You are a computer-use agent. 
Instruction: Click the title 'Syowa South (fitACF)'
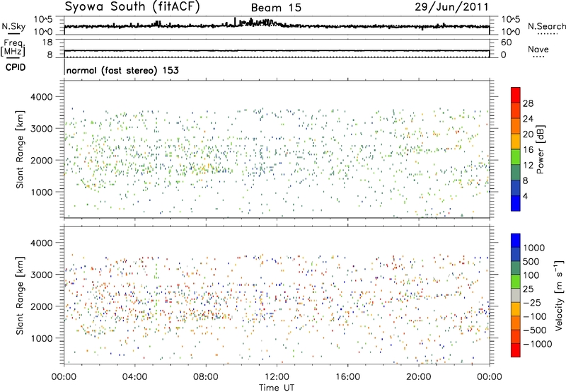click(132, 7)
